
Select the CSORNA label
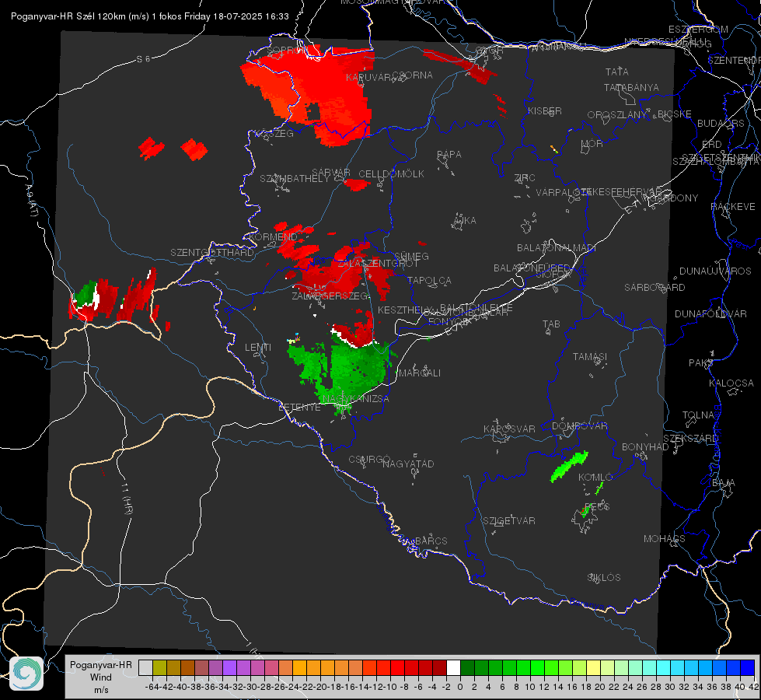tap(413, 75)
